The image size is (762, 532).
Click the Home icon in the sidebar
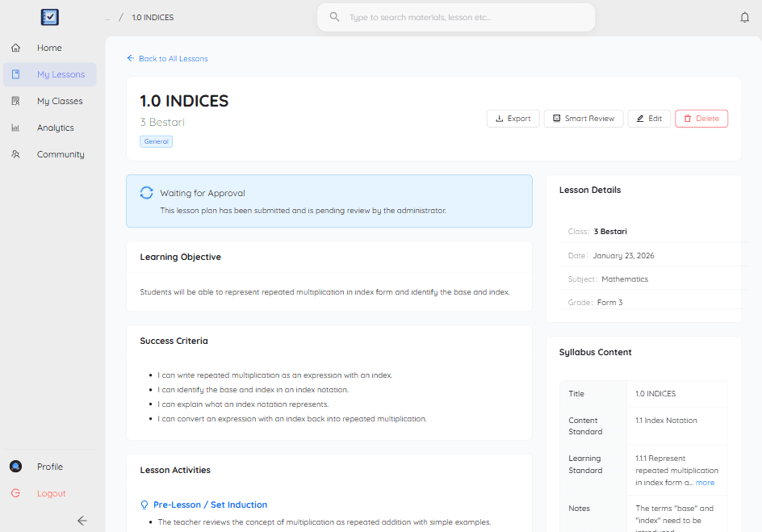point(15,48)
